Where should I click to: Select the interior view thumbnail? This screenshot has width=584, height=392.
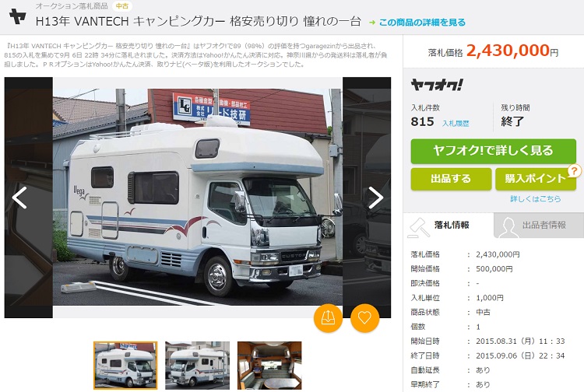tap(269, 366)
